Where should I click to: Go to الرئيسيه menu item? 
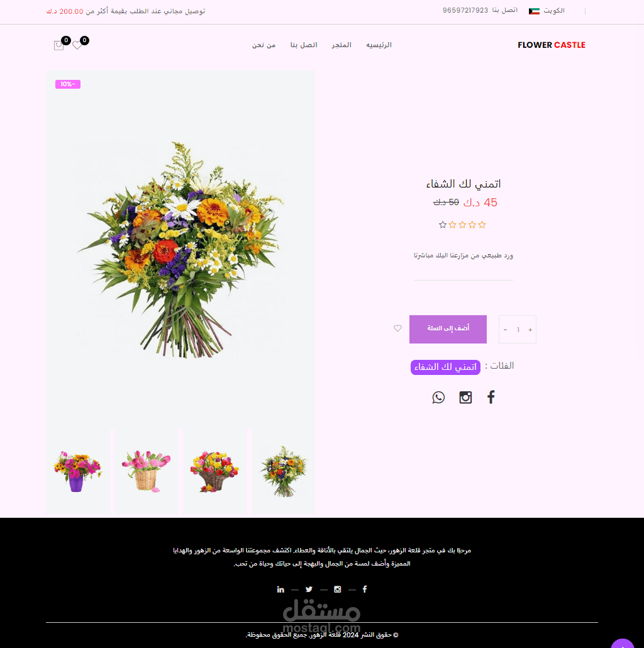tap(379, 45)
